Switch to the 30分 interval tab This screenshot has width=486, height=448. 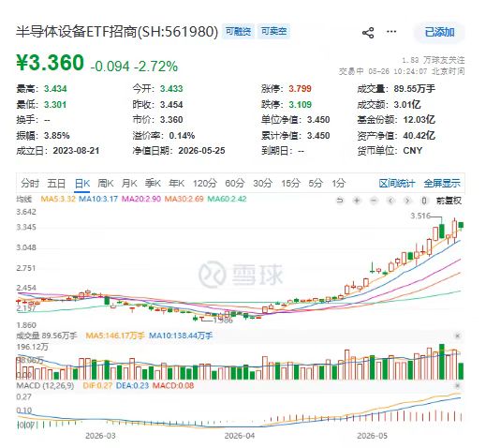tap(262, 183)
